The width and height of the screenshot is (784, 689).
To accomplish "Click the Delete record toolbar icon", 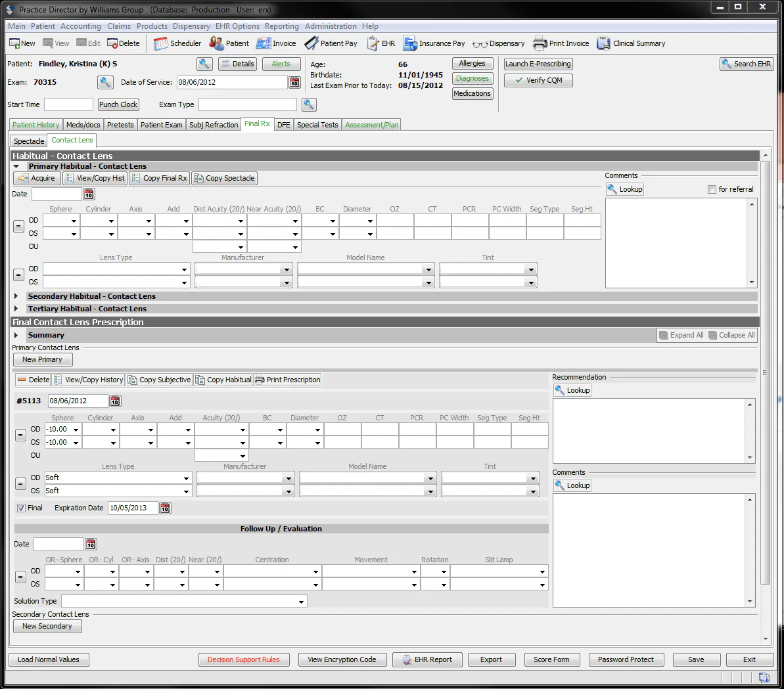I will [x=124, y=43].
